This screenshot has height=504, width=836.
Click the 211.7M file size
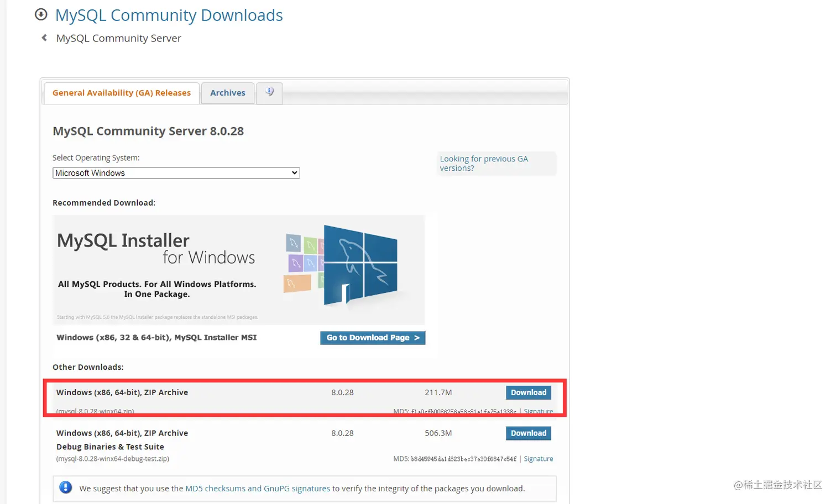click(438, 392)
